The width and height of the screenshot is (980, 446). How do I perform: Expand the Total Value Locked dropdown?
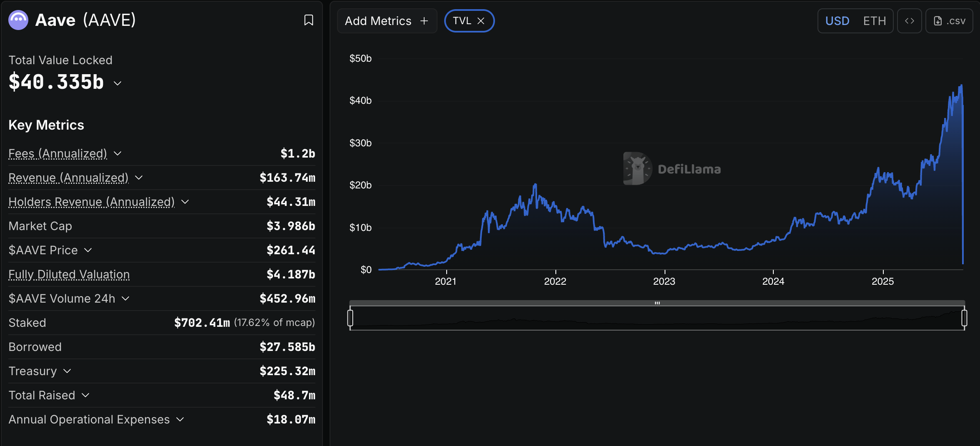tap(117, 83)
